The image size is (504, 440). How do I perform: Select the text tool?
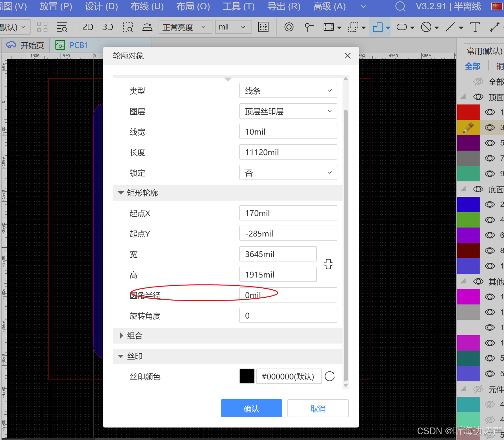point(475,27)
